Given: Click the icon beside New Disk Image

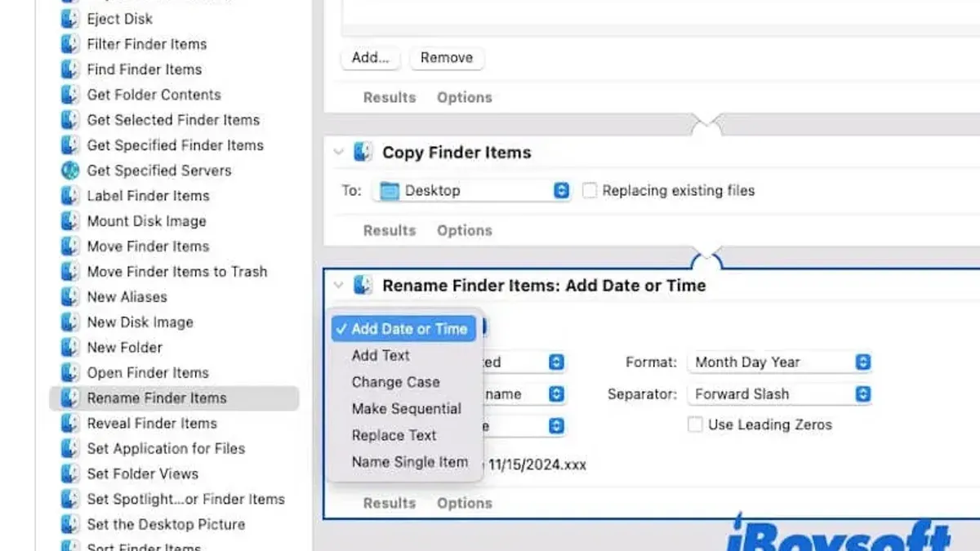Looking at the screenshot, I should [70, 322].
